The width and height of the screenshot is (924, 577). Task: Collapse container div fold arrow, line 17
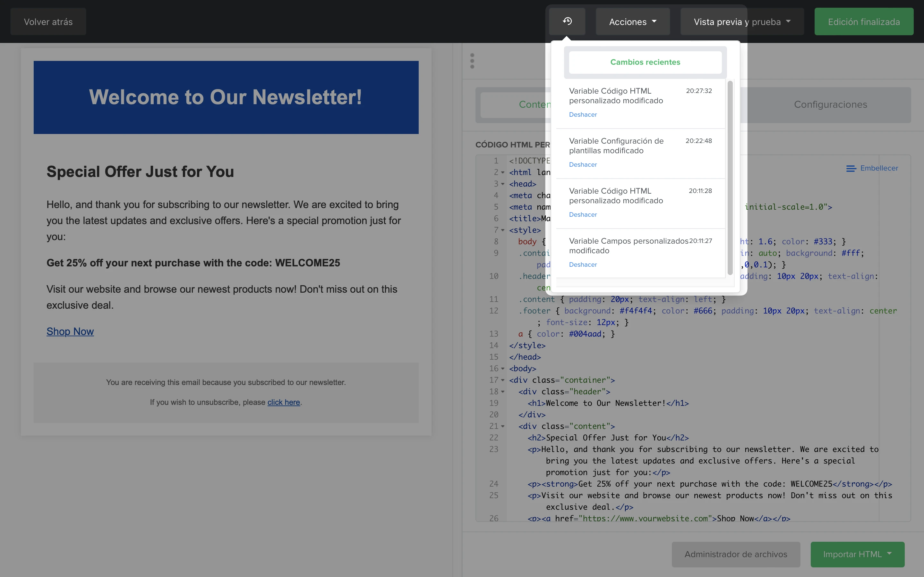point(503,380)
